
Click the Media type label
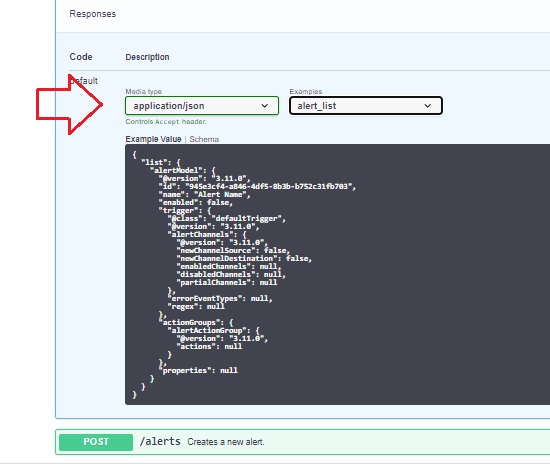(143, 92)
